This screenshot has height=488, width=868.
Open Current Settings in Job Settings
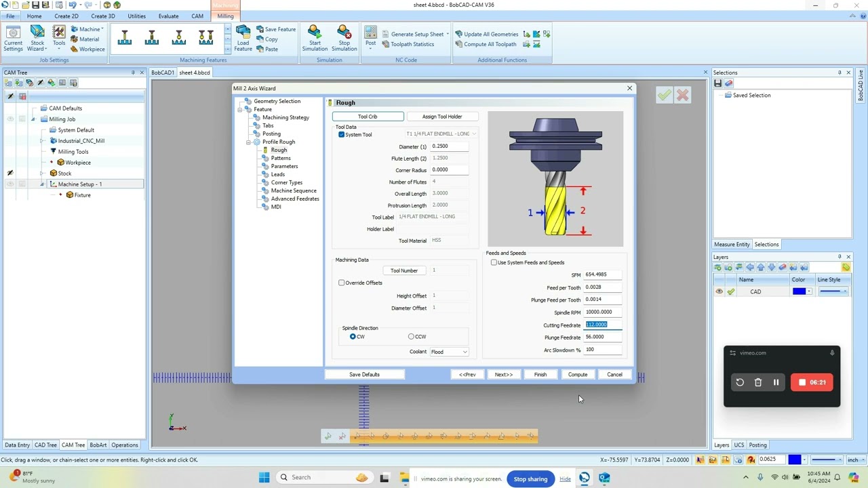click(13, 39)
